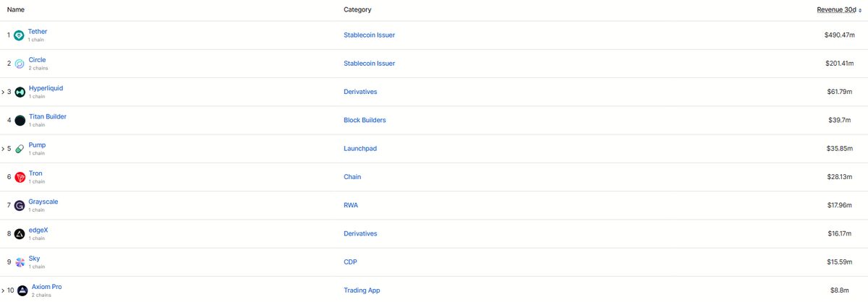Click the Hyperliquid logo icon

(x=20, y=92)
